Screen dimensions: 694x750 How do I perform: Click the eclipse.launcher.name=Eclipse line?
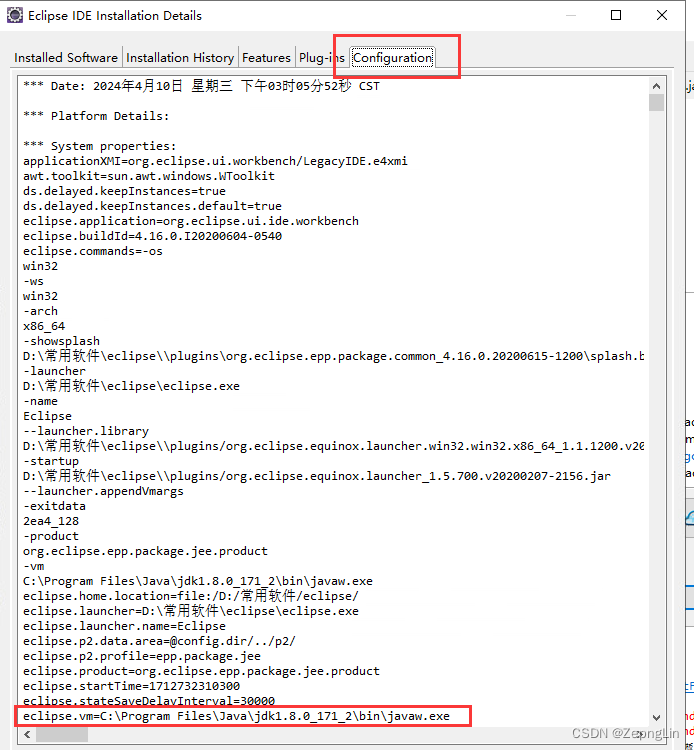pos(124,626)
